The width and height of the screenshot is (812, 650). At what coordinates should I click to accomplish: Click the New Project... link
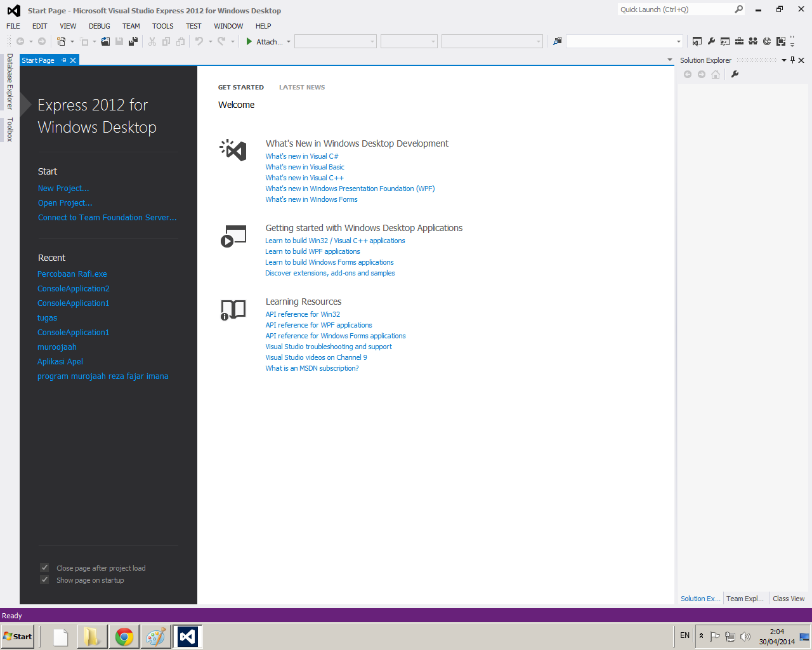[63, 189]
